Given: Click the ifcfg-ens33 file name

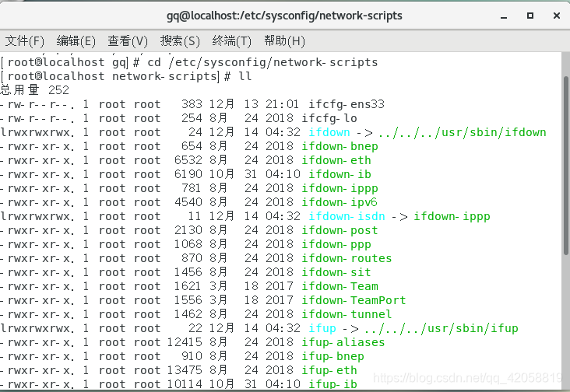Looking at the screenshot, I should 347,104.
